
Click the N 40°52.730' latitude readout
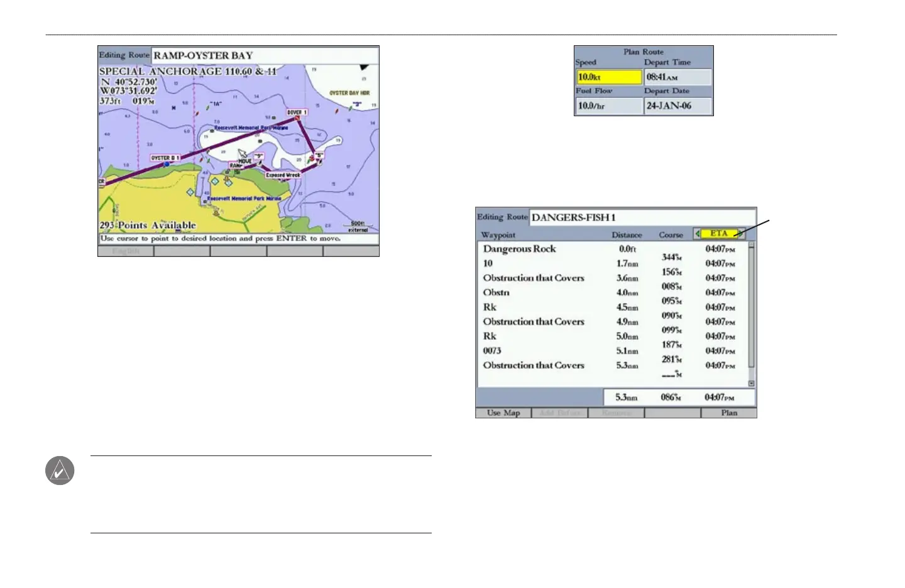click(128, 82)
